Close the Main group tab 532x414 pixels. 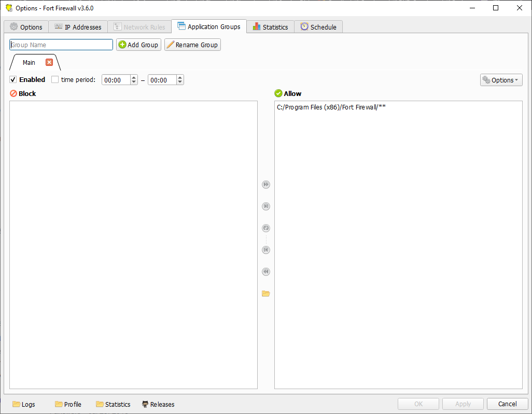pos(49,62)
